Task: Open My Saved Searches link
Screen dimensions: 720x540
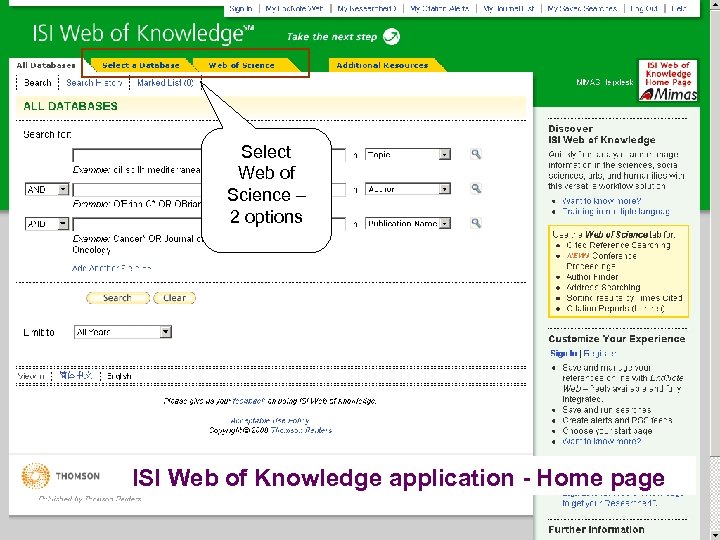Action: point(582,8)
